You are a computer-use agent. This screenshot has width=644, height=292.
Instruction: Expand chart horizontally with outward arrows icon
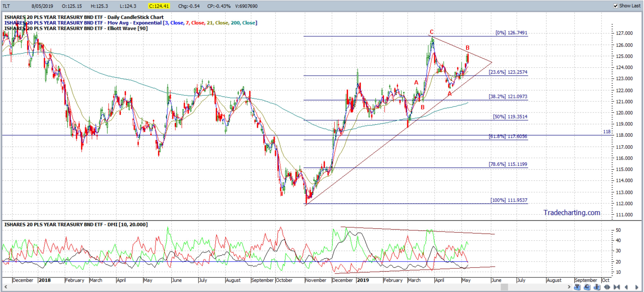click(x=607, y=287)
